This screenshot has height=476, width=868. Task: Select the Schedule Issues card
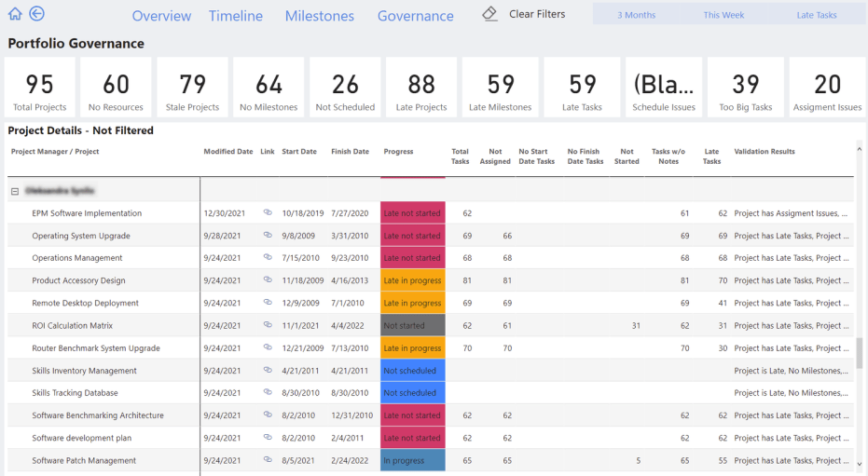664,88
